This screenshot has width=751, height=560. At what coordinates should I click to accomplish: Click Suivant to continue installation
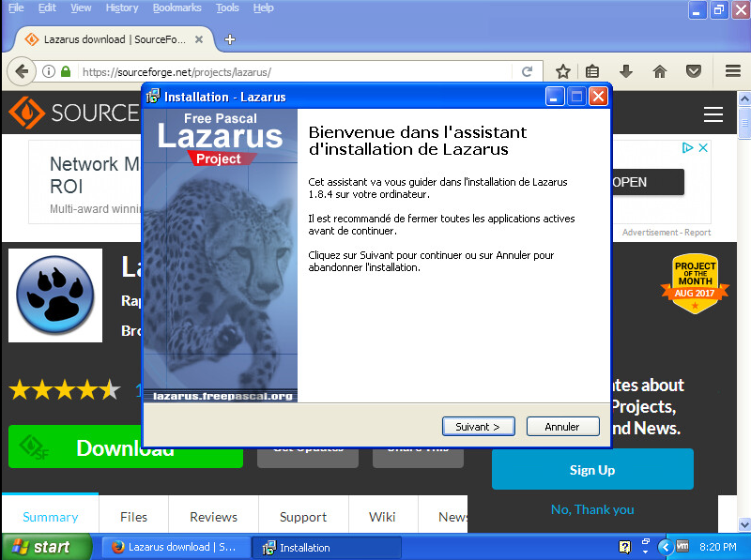(478, 427)
